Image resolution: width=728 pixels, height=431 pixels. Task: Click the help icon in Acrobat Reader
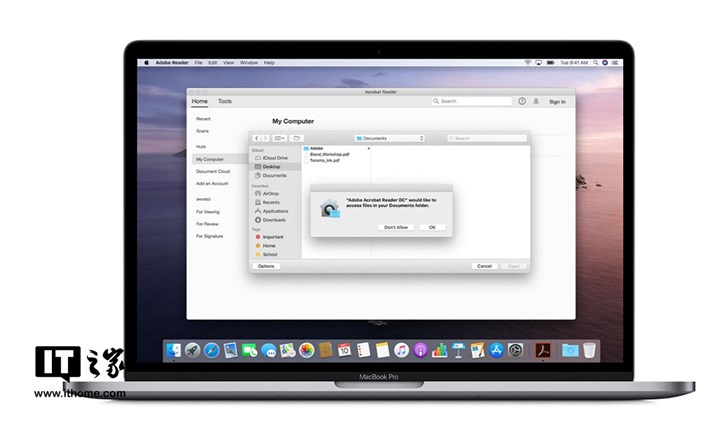pyautogui.click(x=522, y=101)
